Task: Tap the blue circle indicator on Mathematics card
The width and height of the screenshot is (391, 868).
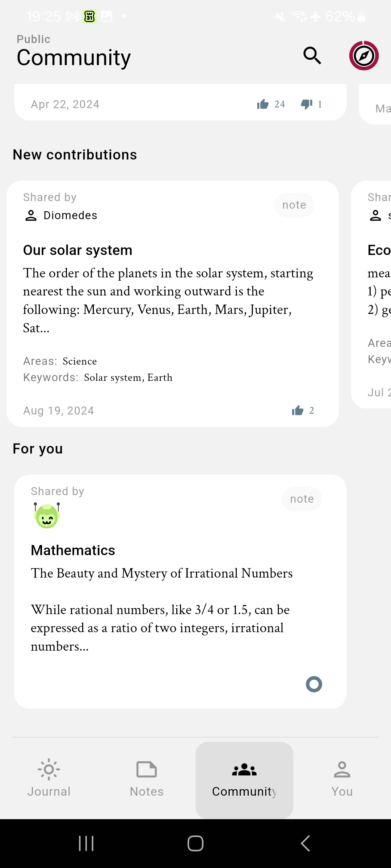Action: point(314,684)
